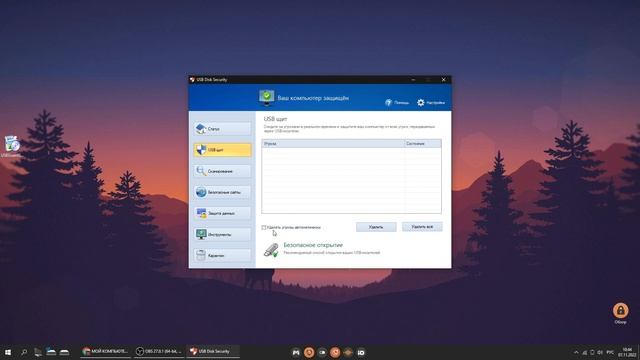Viewport: 640px width, 360px height.
Task: Click the USB Disk Security title bar icon
Action: pos(192,80)
